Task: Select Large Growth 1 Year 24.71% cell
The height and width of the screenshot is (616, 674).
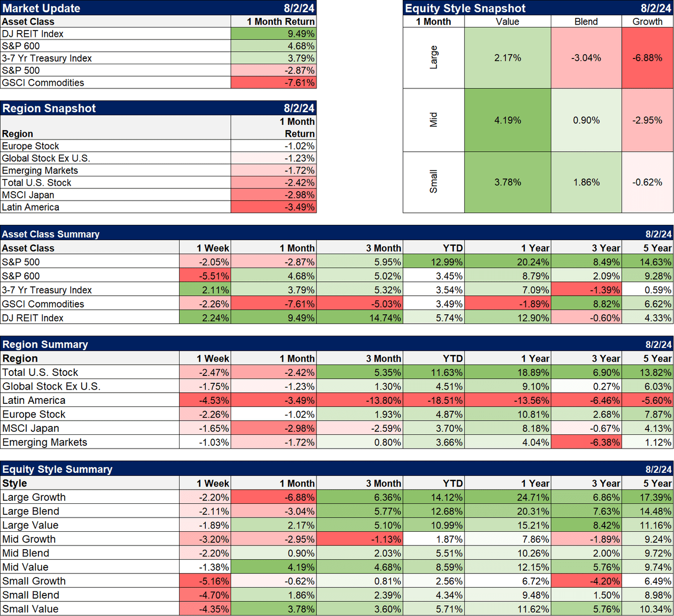Action: pos(508,497)
